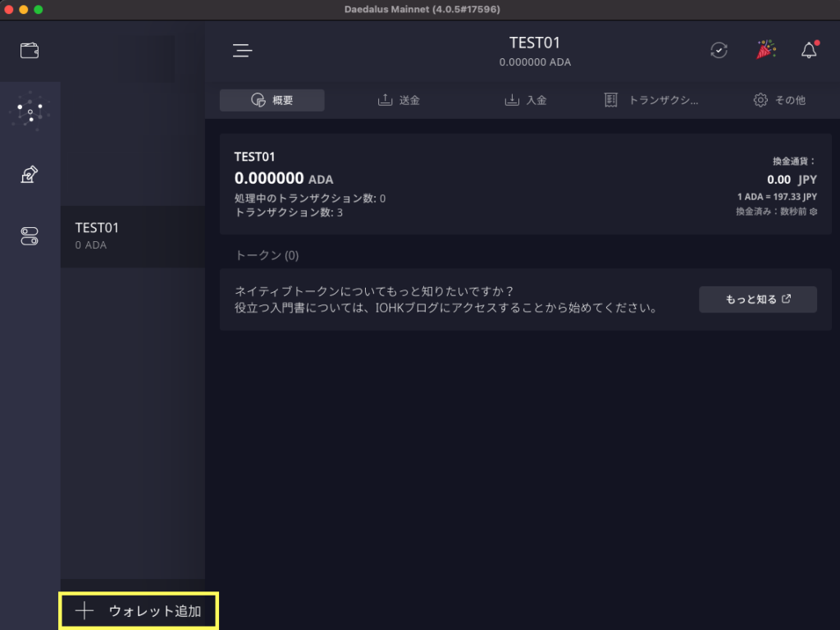Open the wallets section in sidebar

30,51
